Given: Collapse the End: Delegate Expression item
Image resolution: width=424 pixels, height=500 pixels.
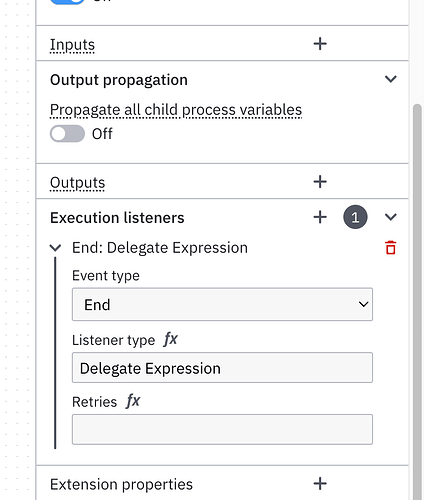Looking at the screenshot, I should point(55,248).
